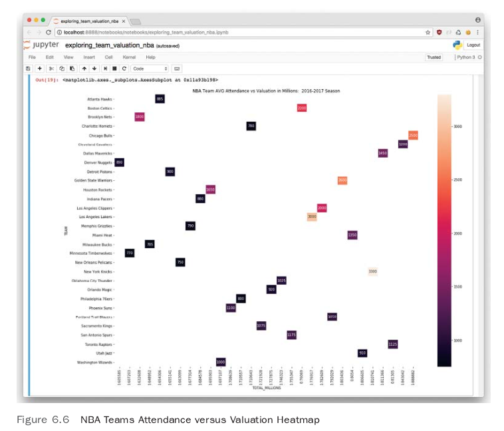This screenshot has height=431, width=504.
Task: Run cell and skip to next
Action: pos(105,69)
